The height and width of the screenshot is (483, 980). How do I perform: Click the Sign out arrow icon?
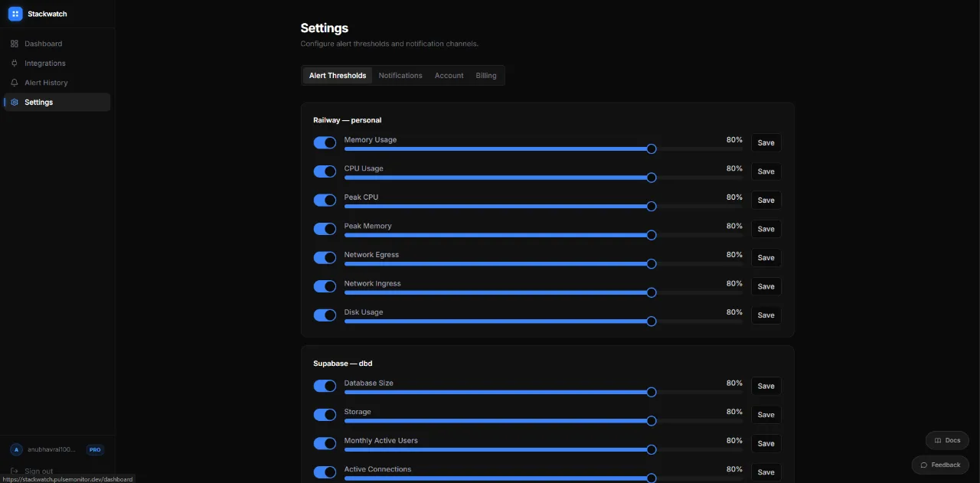point(15,471)
